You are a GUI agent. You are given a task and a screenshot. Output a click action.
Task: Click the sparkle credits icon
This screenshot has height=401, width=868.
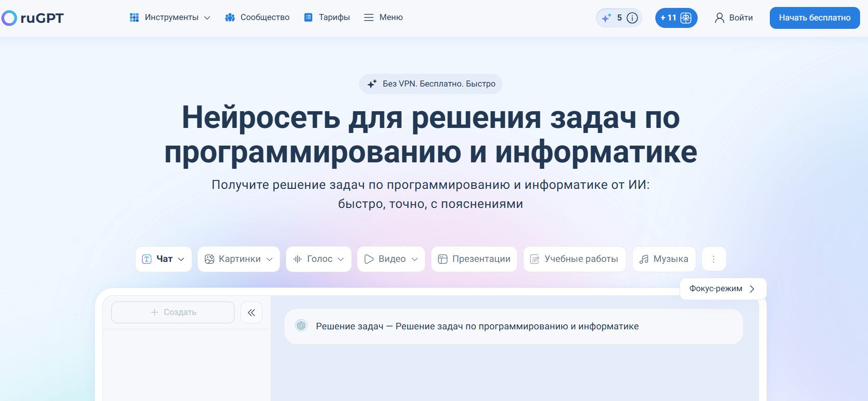606,18
